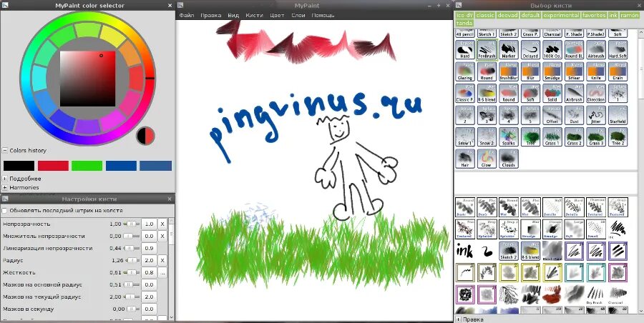
Task: Choose the Smudge blend brush
Action: 552,71
